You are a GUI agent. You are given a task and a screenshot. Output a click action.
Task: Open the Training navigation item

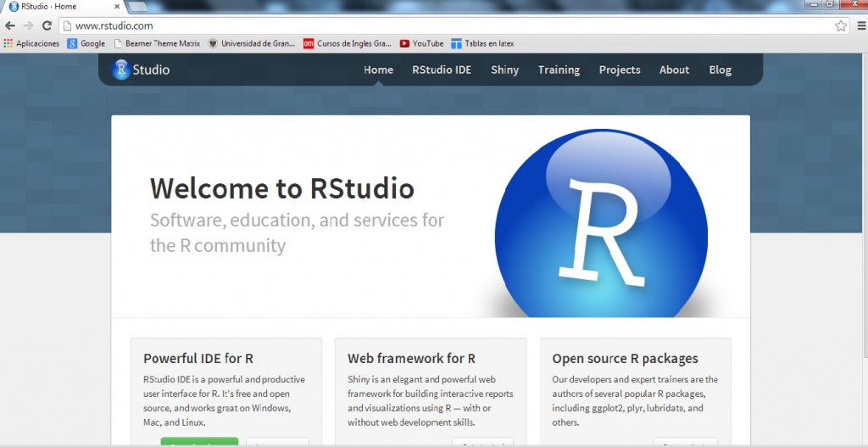click(x=559, y=70)
